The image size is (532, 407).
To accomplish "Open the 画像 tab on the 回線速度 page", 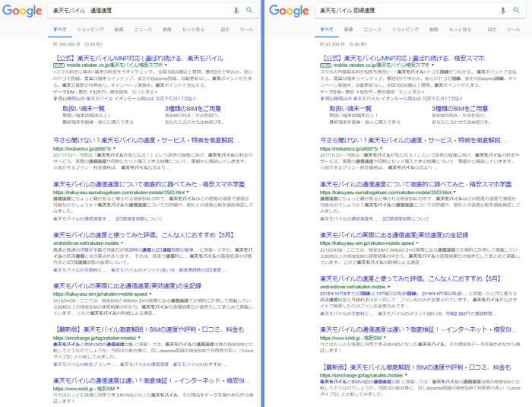I will pyautogui.click(x=348, y=30).
